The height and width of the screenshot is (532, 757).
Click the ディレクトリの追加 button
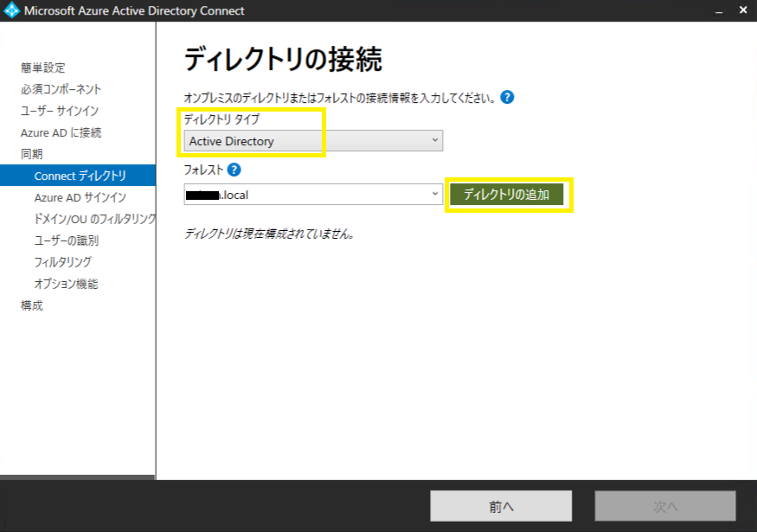(x=506, y=195)
